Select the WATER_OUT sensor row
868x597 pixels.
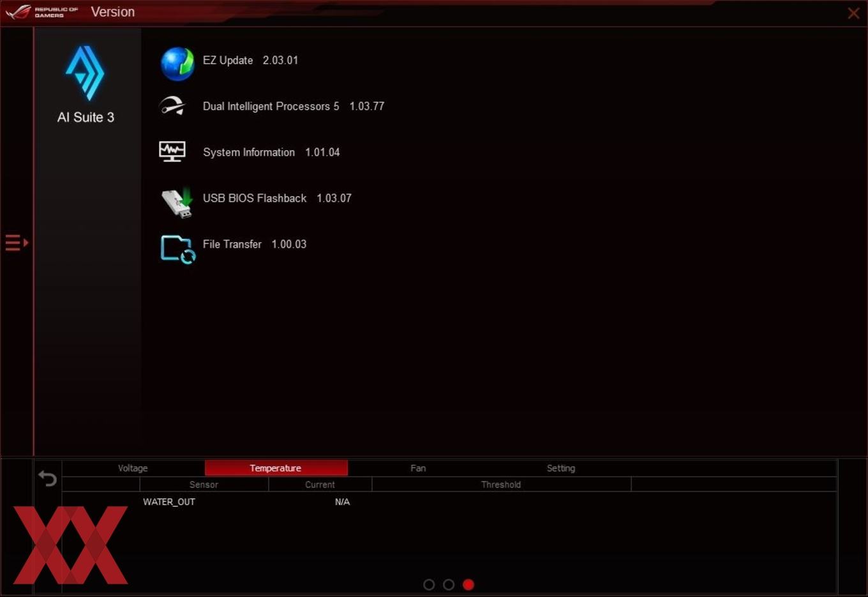click(x=449, y=502)
